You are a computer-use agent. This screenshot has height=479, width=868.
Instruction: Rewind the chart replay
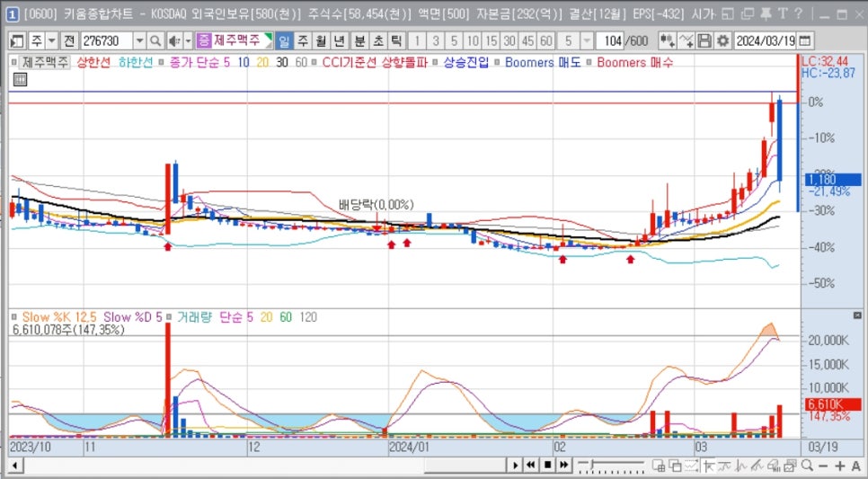pos(531,466)
